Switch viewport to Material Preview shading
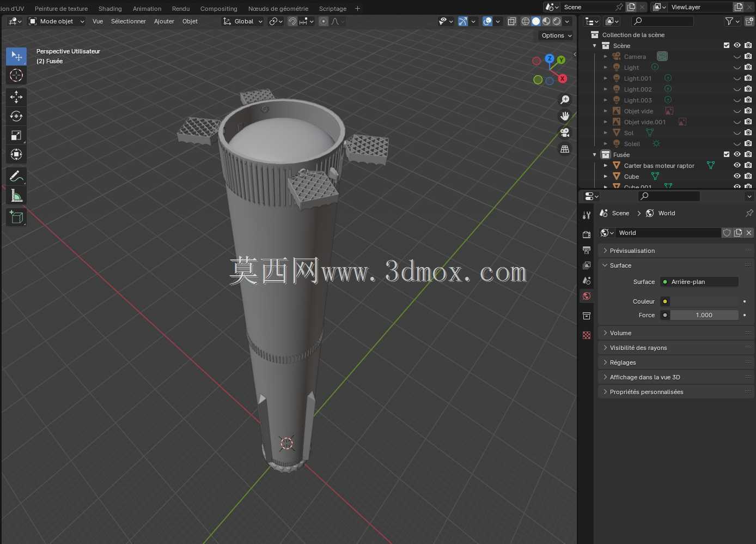The width and height of the screenshot is (756, 544). 546,21
